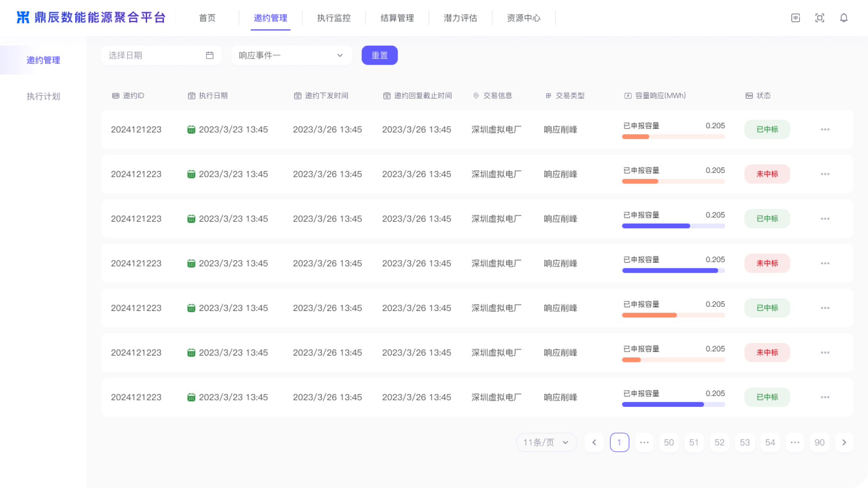Click 邀约ID 2024121223 in the fifth row
The image size is (868, 488).
coord(136,308)
